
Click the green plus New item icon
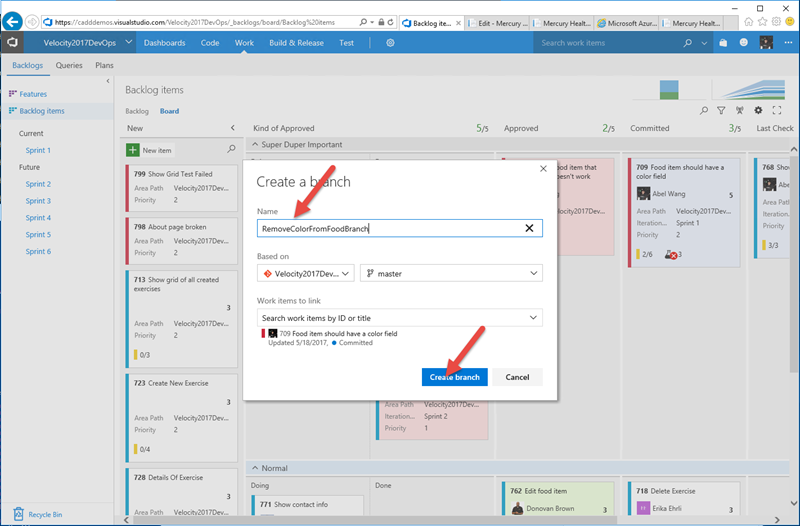point(133,150)
